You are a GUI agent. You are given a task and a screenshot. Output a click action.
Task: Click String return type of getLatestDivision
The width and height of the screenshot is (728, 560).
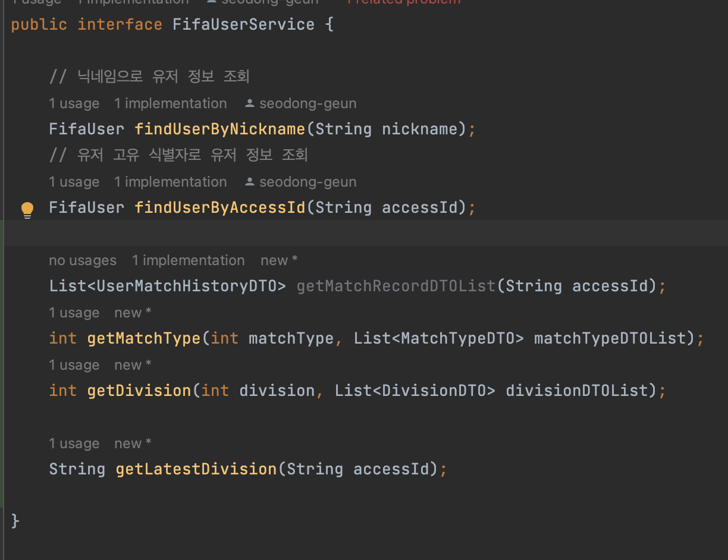coord(77,469)
